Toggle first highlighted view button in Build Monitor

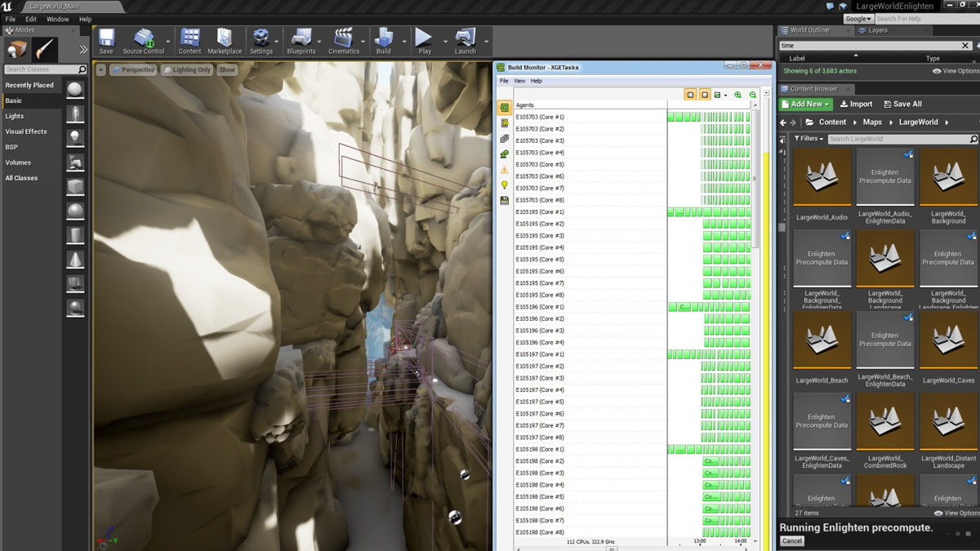(690, 95)
